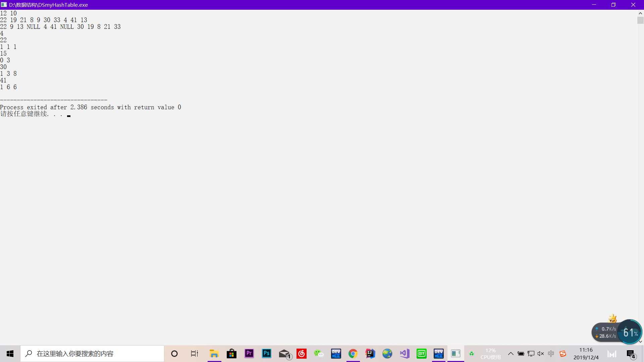The height and width of the screenshot is (362, 644).
Task: Open the Windows Start menu
Action: tap(10, 354)
